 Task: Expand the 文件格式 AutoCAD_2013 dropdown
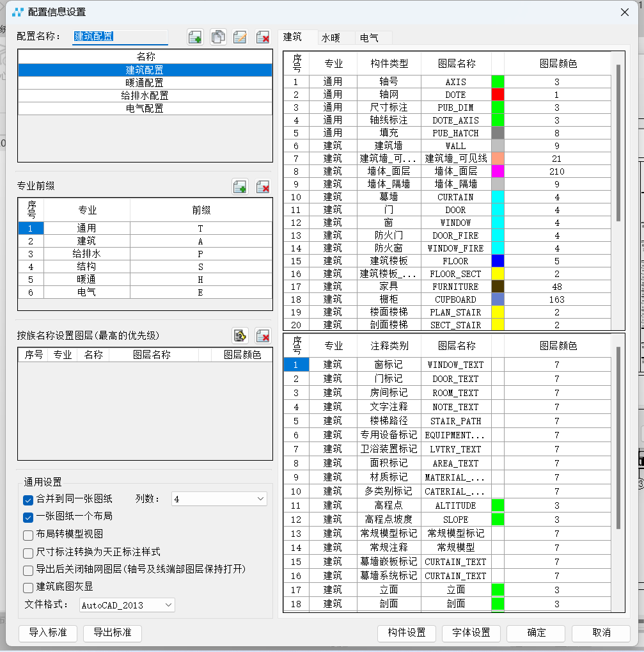point(127,605)
